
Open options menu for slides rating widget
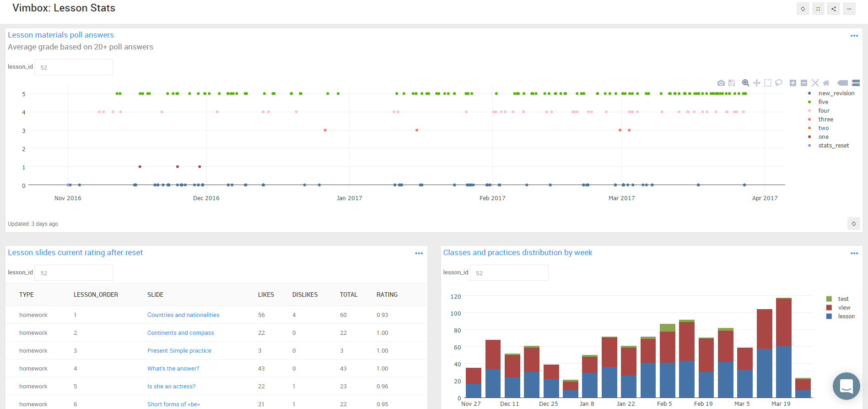pyautogui.click(x=419, y=253)
